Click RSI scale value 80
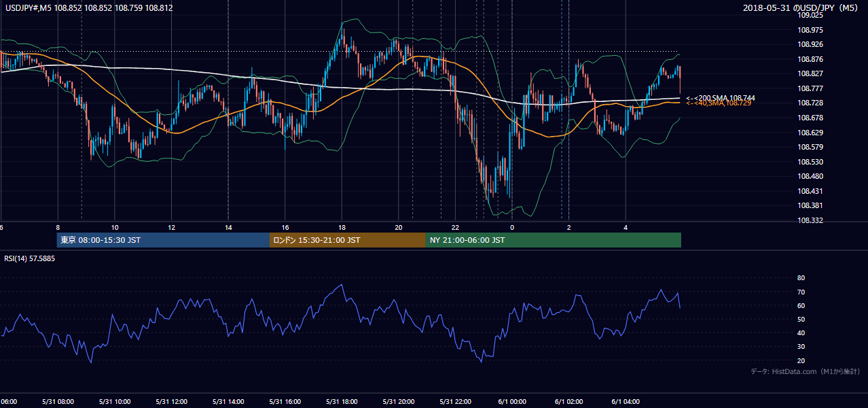 [x=801, y=278]
